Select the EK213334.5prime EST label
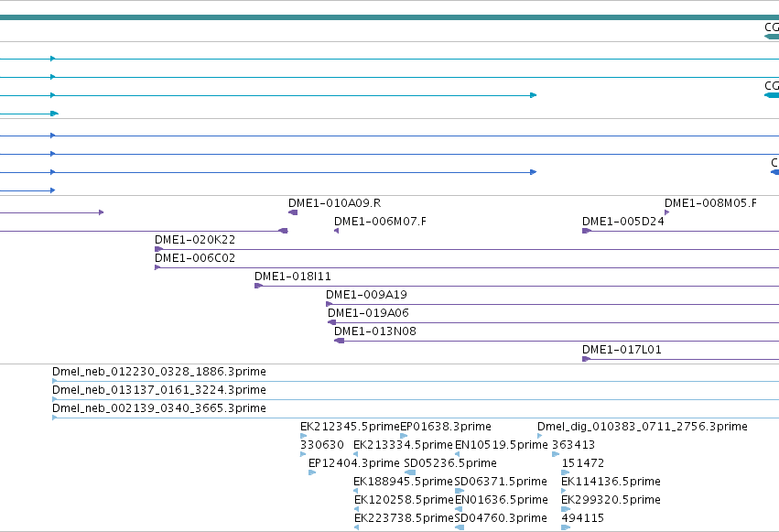 click(403, 446)
